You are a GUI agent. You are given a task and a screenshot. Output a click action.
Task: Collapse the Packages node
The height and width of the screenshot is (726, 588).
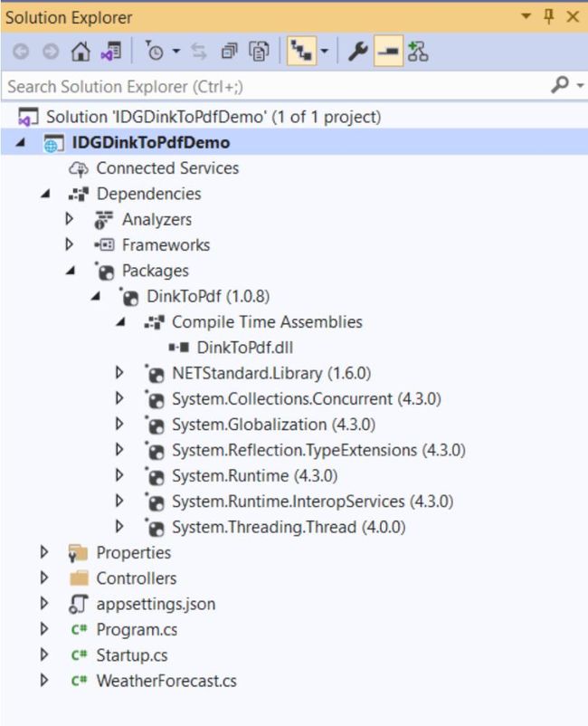pyautogui.click(x=71, y=271)
